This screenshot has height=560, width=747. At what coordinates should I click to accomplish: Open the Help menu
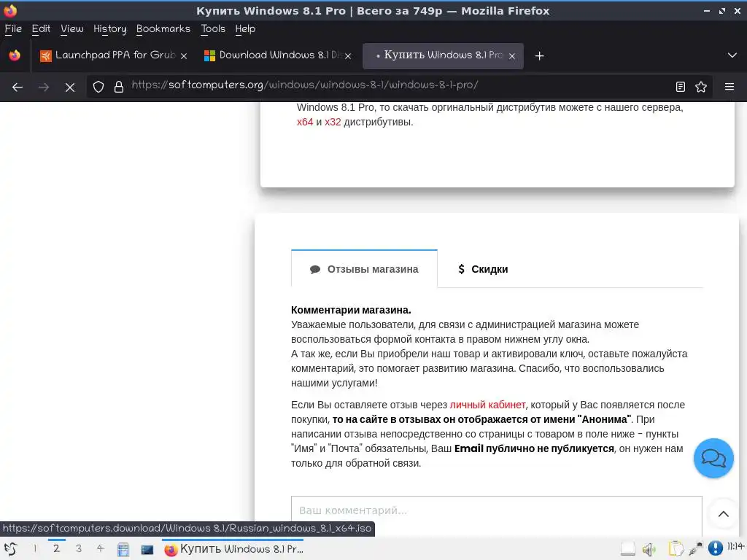point(245,29)
